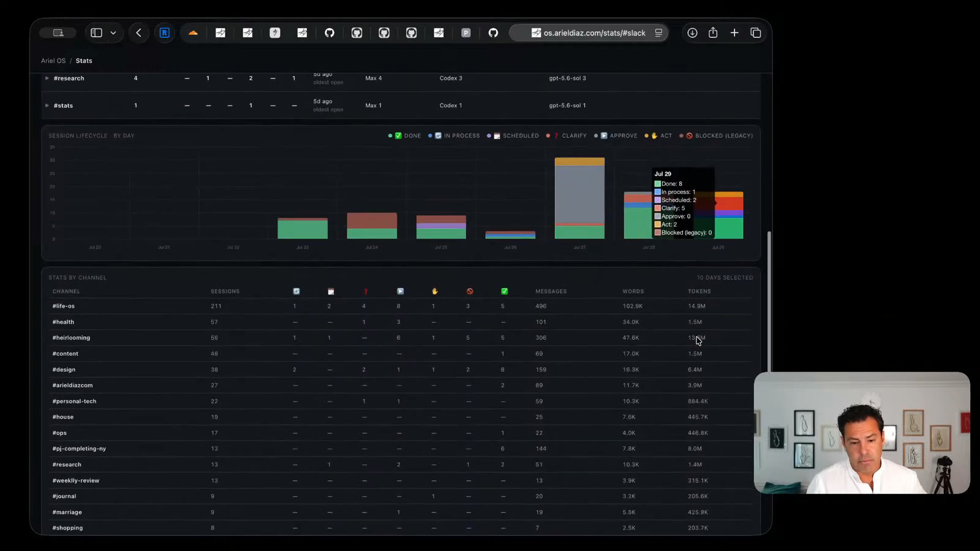Click the screen icon pill beside the sidebar button
This screenshot has height=551, width=980.
tap(58, 33)
